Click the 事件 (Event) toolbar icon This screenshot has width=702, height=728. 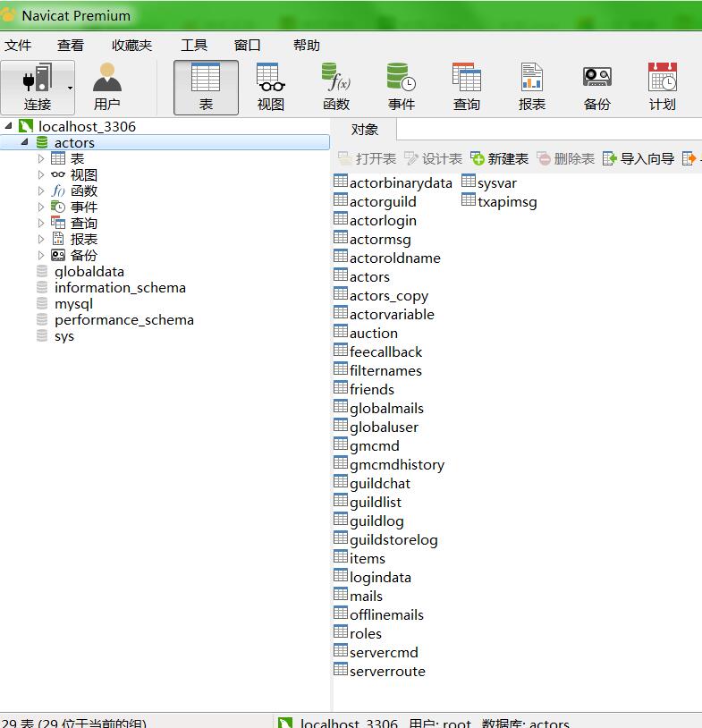pos(402,87)
